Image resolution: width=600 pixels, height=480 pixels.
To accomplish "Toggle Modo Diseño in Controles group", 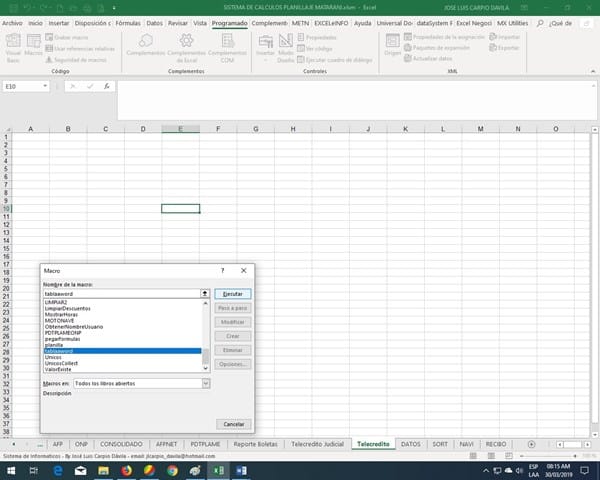I will [286, 44].
